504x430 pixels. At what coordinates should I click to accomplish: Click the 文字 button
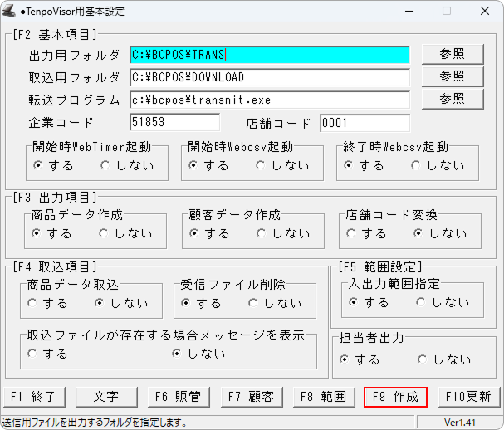click(106, 396)
